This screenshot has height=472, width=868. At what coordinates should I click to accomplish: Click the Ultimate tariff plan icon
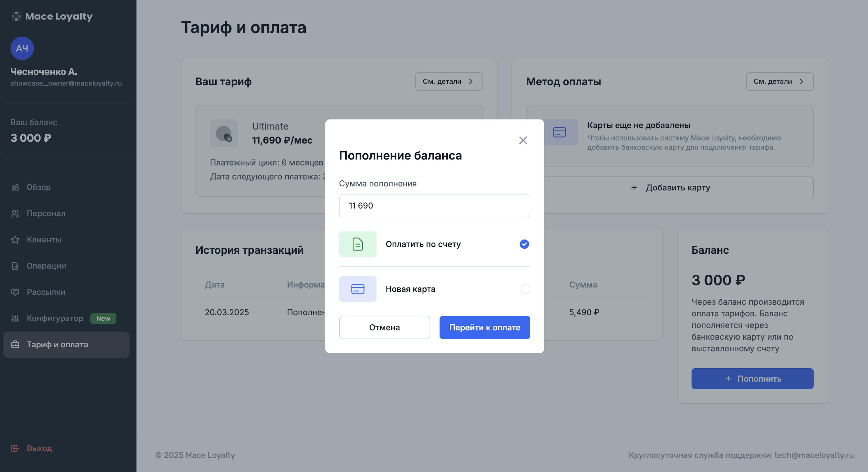pos(224,133)
